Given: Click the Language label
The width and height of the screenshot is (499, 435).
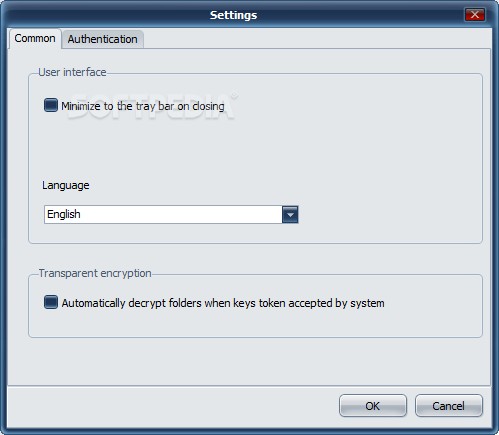Looking at the screenshot, I should tap(66, 185).
